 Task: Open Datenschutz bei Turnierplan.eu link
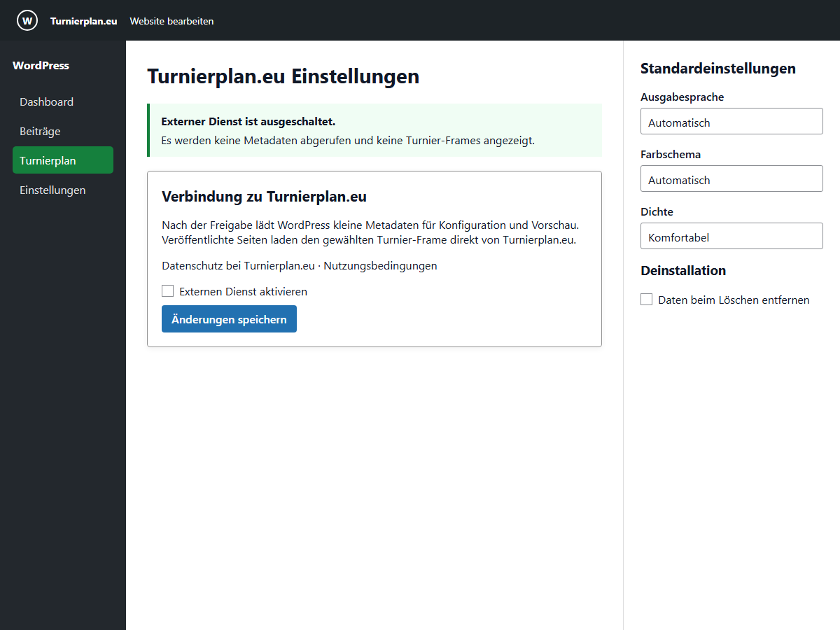238,266
